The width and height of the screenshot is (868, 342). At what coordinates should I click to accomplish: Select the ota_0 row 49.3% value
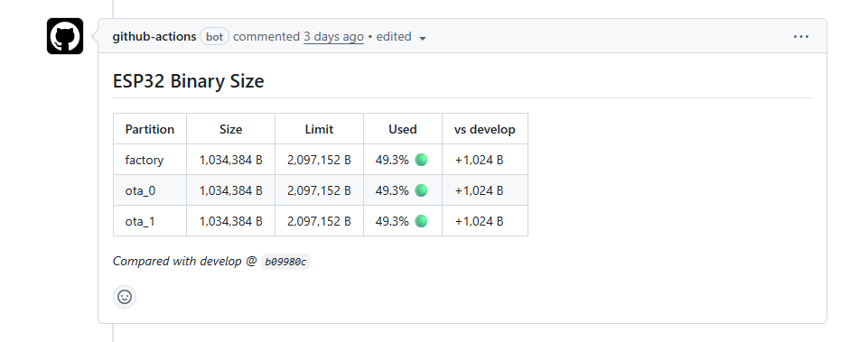[x=392, y=190]
